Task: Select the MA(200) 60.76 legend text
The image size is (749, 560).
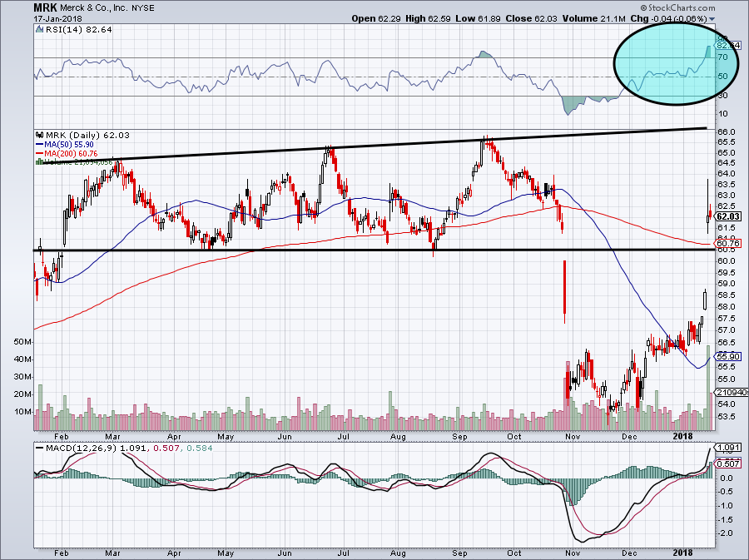Action: (72, 153)
